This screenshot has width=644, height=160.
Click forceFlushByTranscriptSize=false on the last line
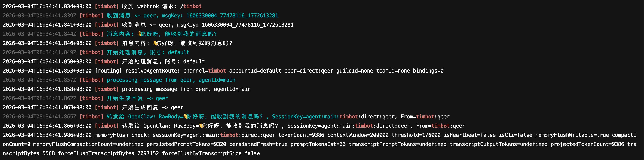pyautogui.click(x=211, y=153)
